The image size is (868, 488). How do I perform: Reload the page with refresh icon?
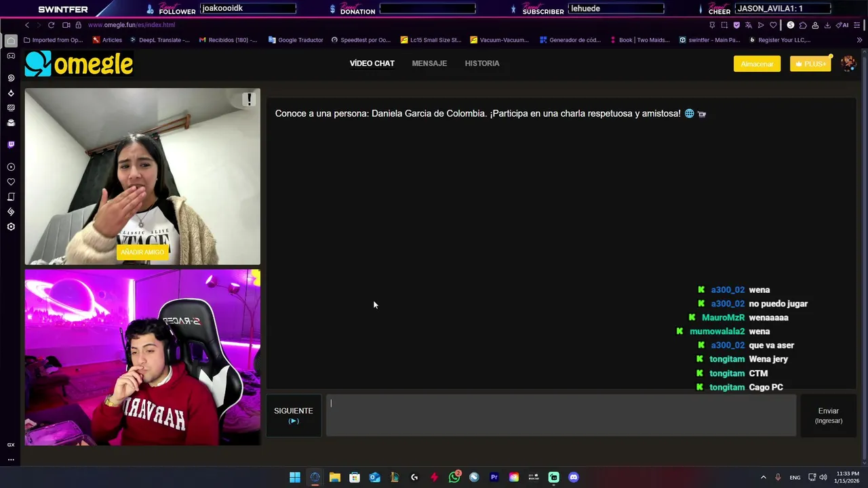pos(51,25)
